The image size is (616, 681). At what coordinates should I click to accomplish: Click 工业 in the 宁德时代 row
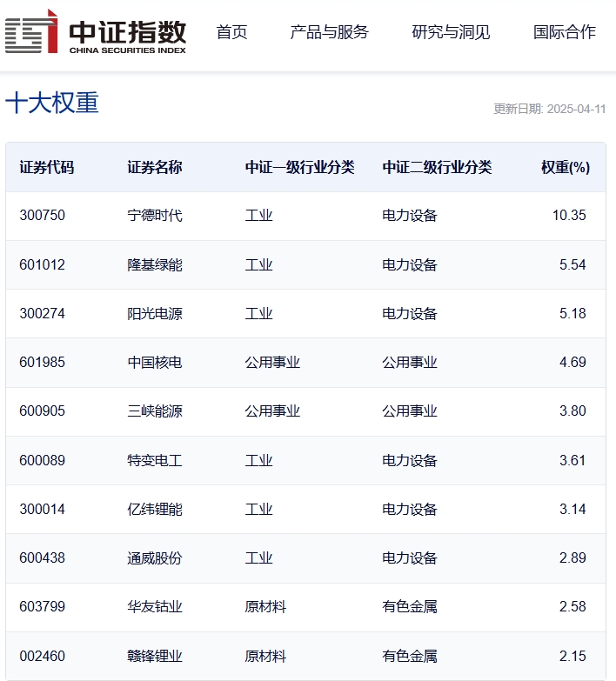pos(259,216)
